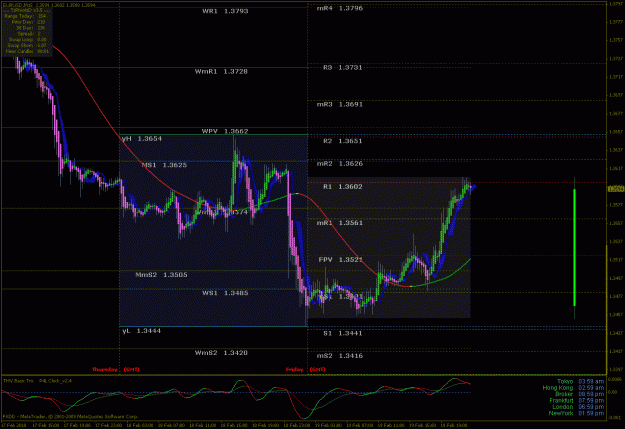Select the R3 1.3731 resistance label
This screenshot has height=429, width=625.
[342, 67]
